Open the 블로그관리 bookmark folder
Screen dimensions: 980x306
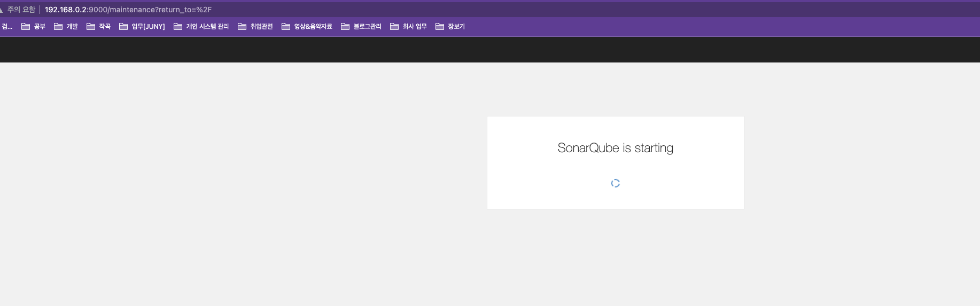coord(361,26)
